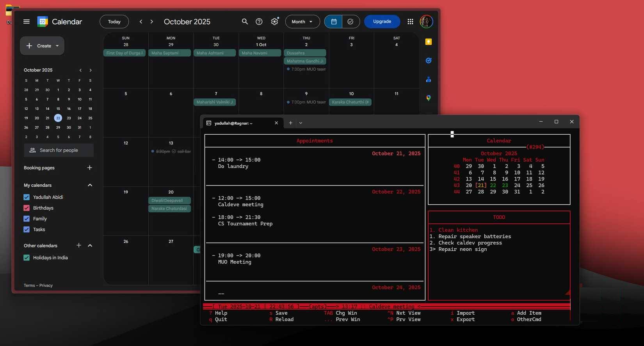
Task: Click the search magnifier icon in Calendar
Action: [x=245, y=21]
